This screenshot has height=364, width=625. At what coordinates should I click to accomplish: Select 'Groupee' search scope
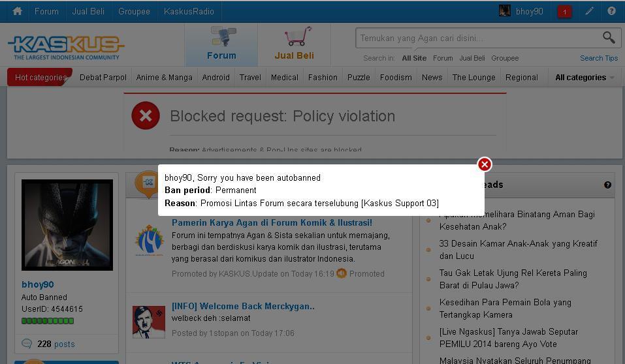(x=505, y=58)
